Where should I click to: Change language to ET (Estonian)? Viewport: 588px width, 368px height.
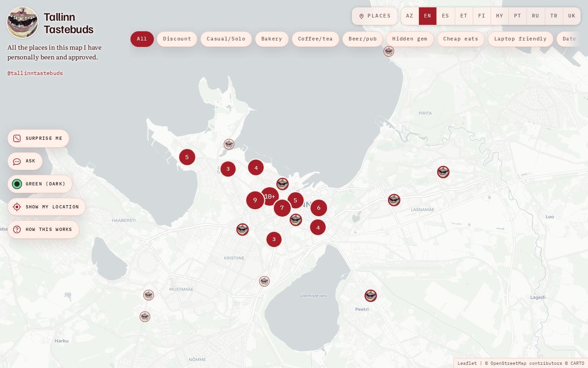[464, 16]
